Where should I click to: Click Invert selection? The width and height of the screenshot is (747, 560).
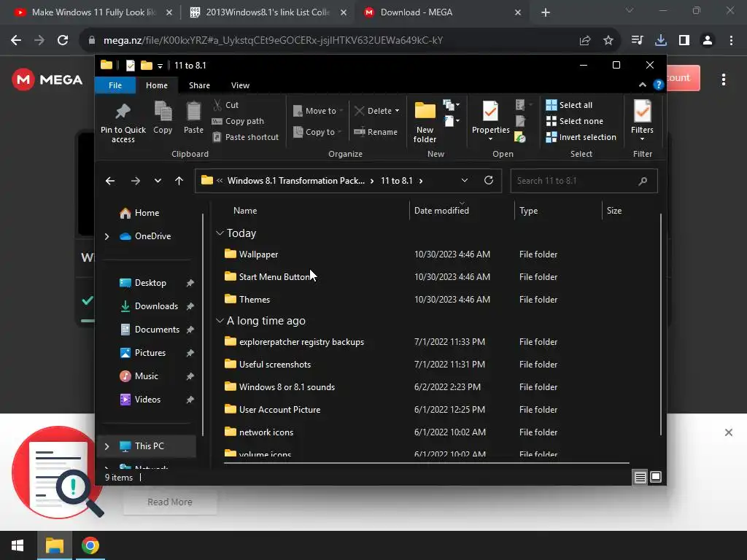pos(581,137)
